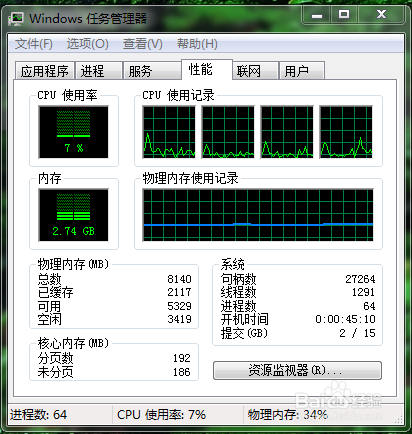
Task: Click the 句柄数 value 27264
Action: pos(360,279)
